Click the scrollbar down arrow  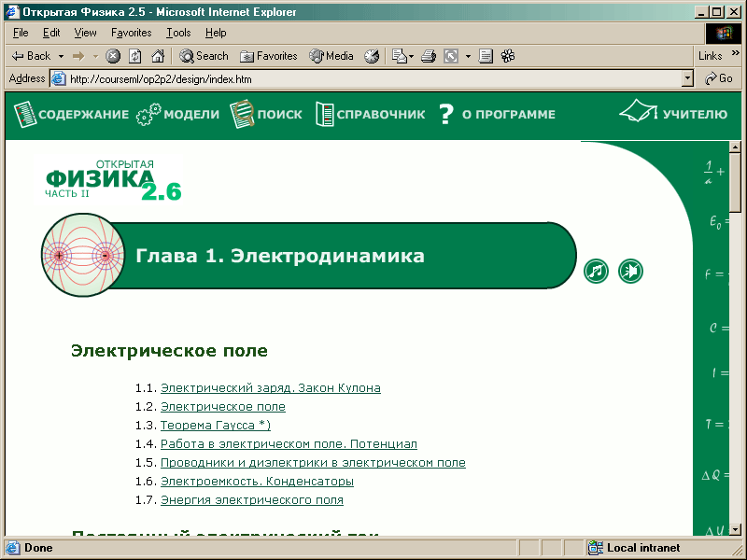(x=735, y=529)
